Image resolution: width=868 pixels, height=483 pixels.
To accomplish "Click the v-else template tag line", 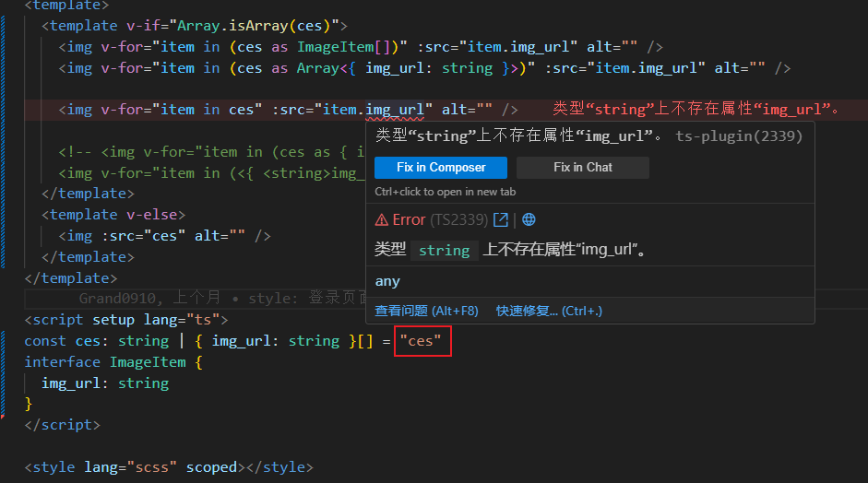I will point(113,215).
